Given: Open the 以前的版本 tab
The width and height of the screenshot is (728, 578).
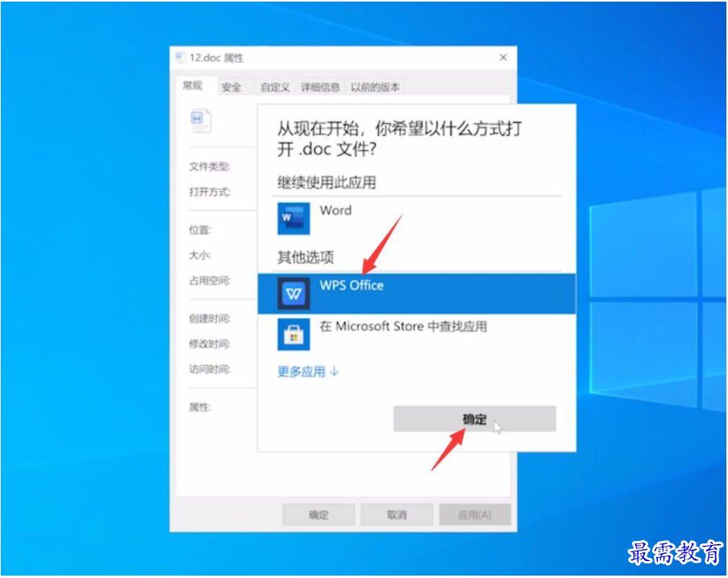Looking at the screenshot, I should pyautogui.click(x=375, y=87).
